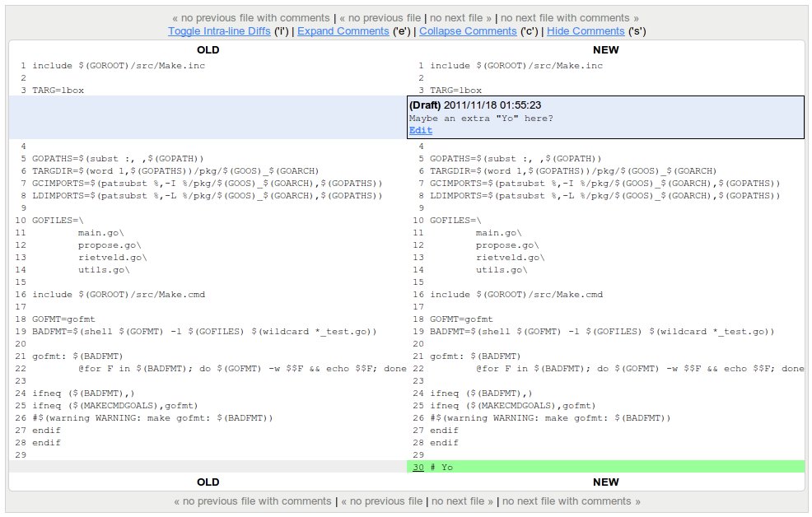This screenshot has height=517, width=812.
Task: Click the LDIMPORTS=$(patsubst line in NEW column
Action: [604, 196]
